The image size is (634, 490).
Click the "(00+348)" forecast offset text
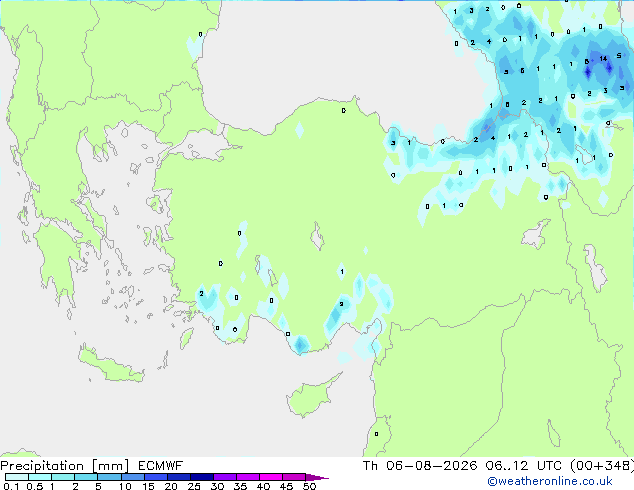pos(602,466)
